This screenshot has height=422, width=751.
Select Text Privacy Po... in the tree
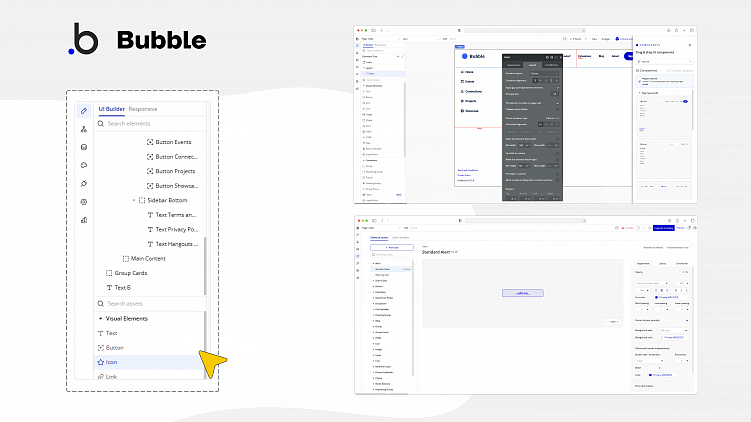[x=172, y=229]
